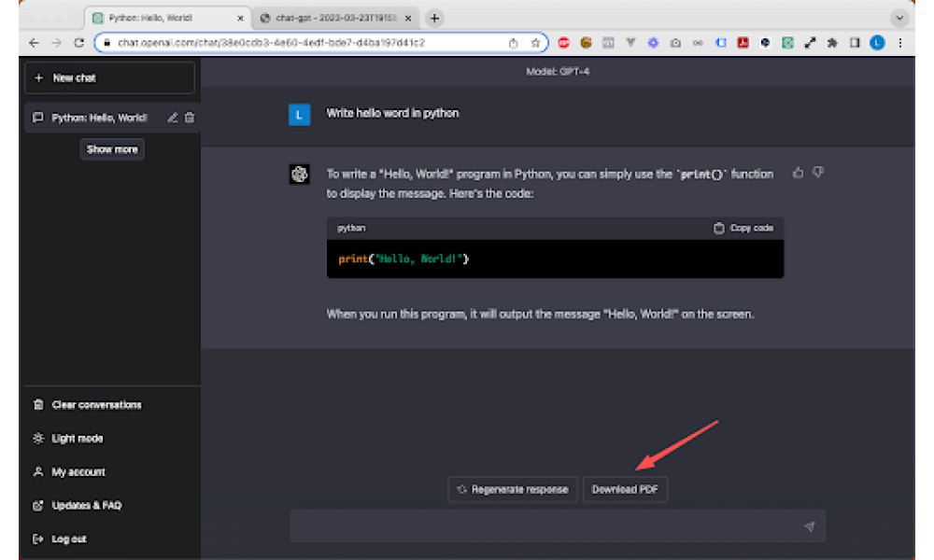Open a new browser tab
The image size is (934, 560).
click(x=434, y=19)
